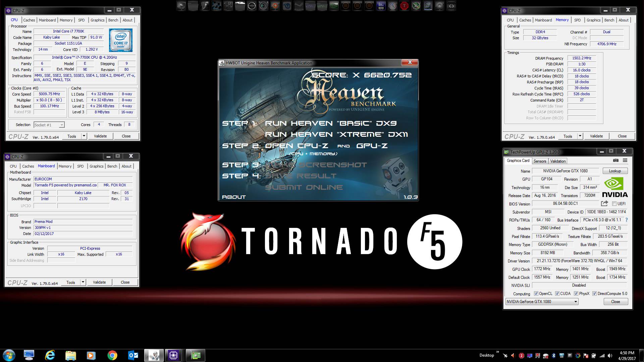
Task: Launch the red T stop-sign dock icon
Action: tap(404, 6)
